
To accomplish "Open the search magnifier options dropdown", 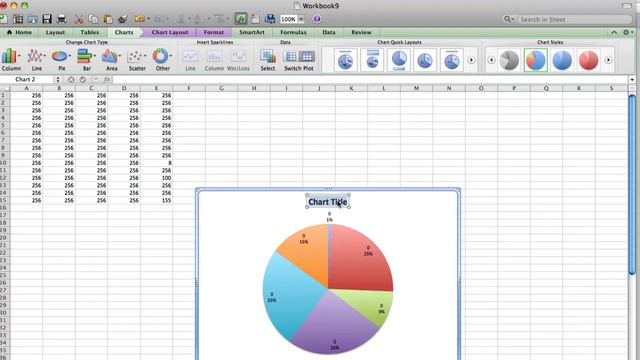I will click(x=509, y=19).
